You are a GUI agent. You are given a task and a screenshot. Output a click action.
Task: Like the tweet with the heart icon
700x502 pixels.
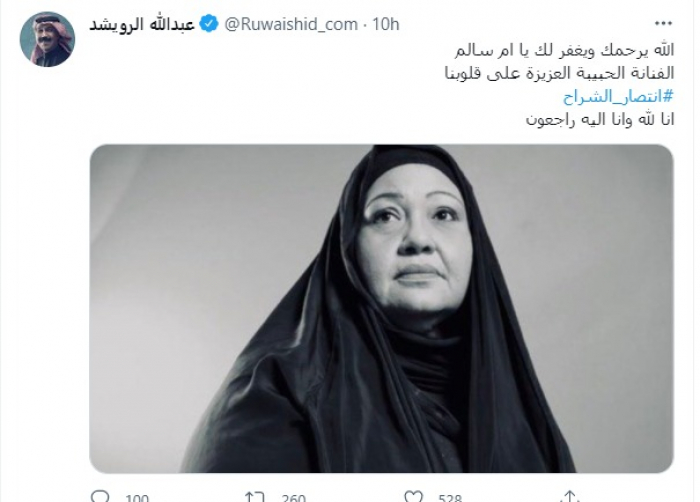(413, 496)
